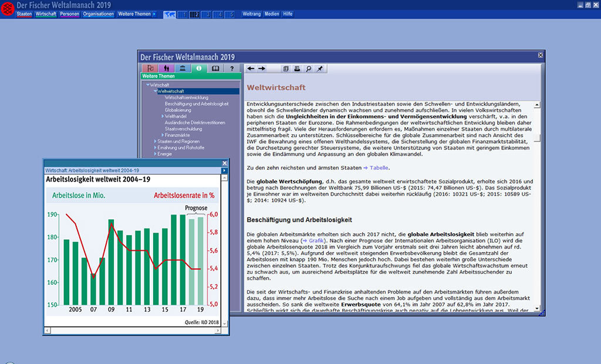Open the Personen tab with people icon
The height and width of the screenshot is (364, 601).
166,69
